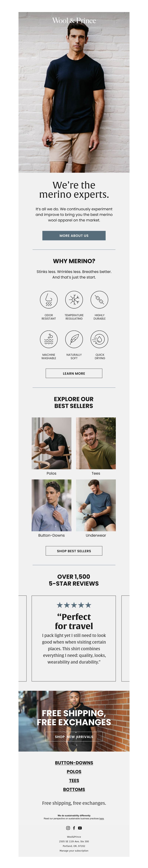Click the SHOP NEW ARRIVALS button
Image resolution: width=148 pixels, height=868 pixels.
click(x=74, y=737)
